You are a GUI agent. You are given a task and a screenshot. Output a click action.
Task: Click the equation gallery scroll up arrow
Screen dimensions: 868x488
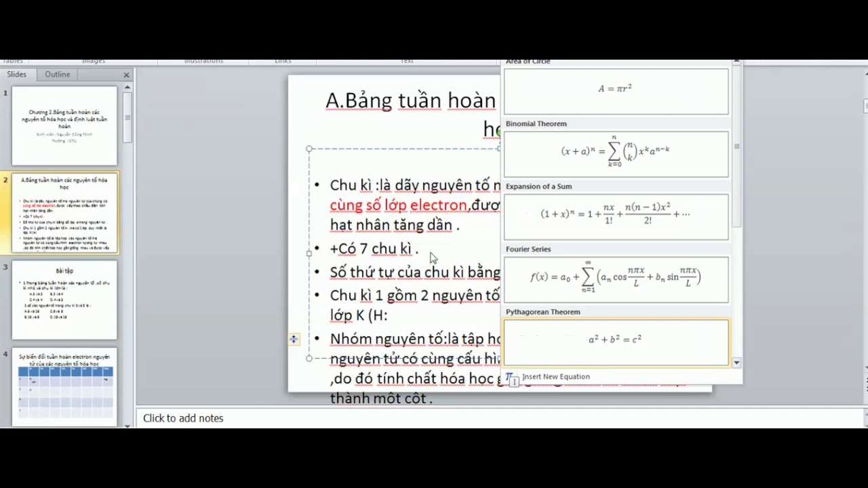click(736, 62)
